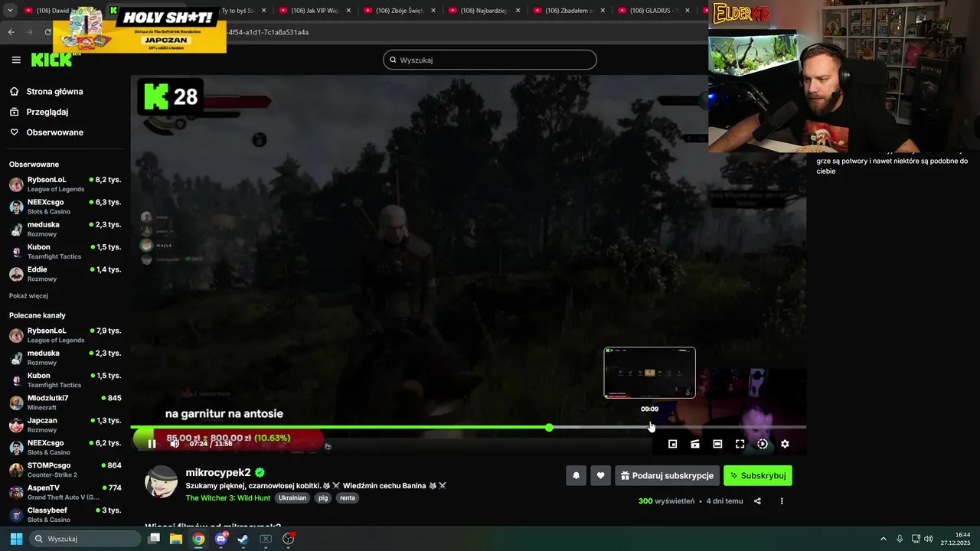Viewport: 980px width, 551px height.
Task: Click the seek preview thumbnail
Action: pos(649,373)
